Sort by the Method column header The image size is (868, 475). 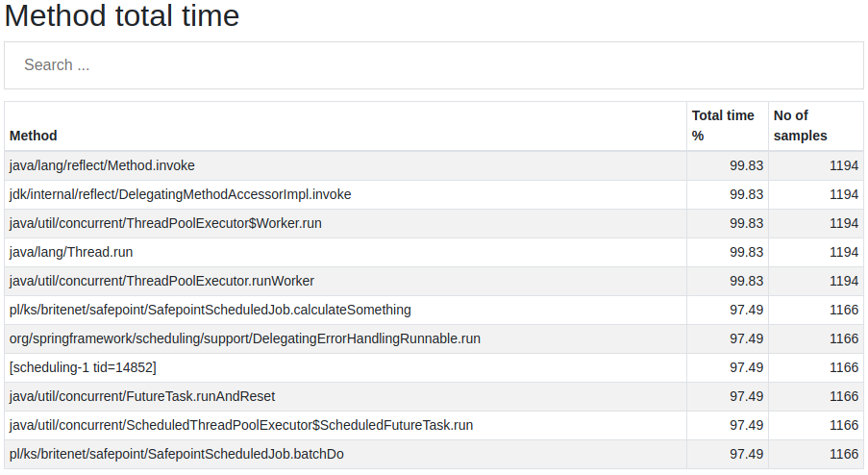click(34, 136)
